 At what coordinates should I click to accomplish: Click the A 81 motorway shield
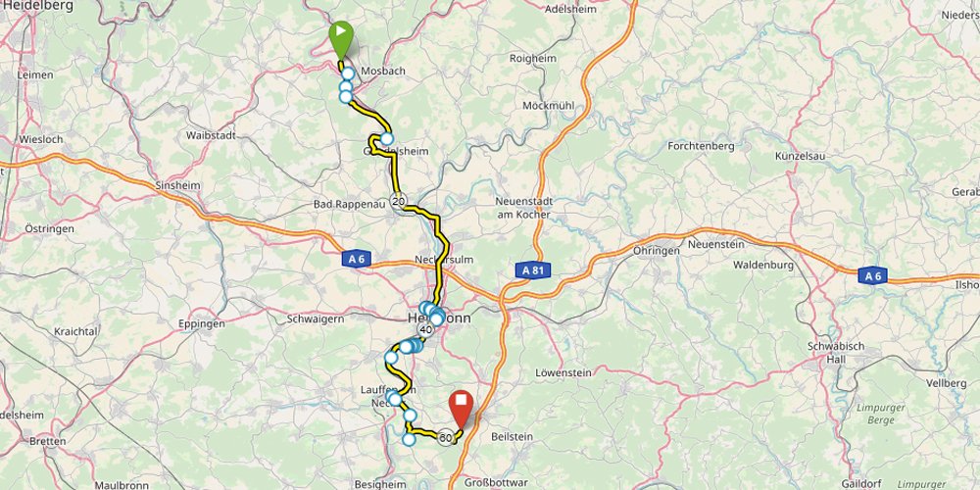[532, 270]
